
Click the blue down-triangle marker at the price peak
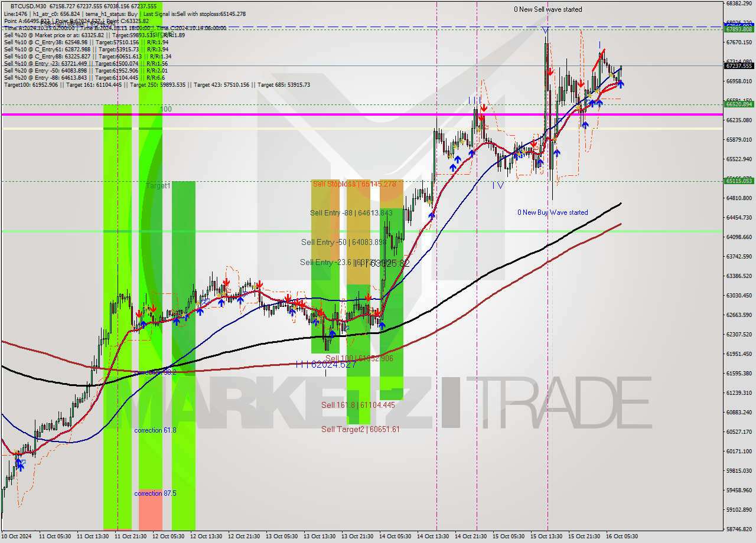pos(545,30)
